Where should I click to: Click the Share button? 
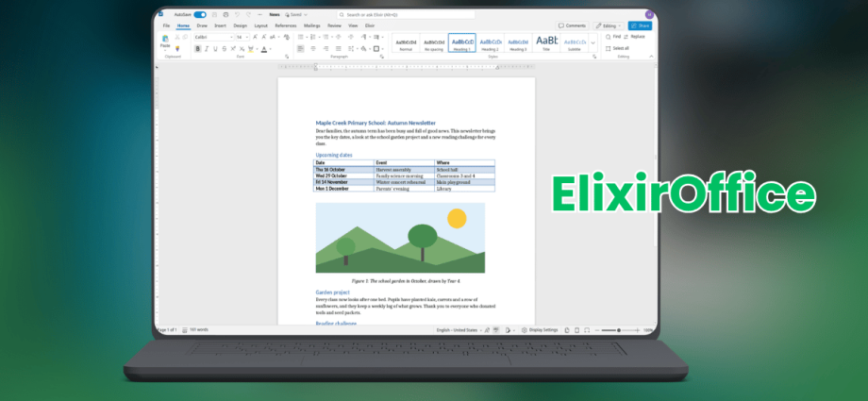coord(640,26)
